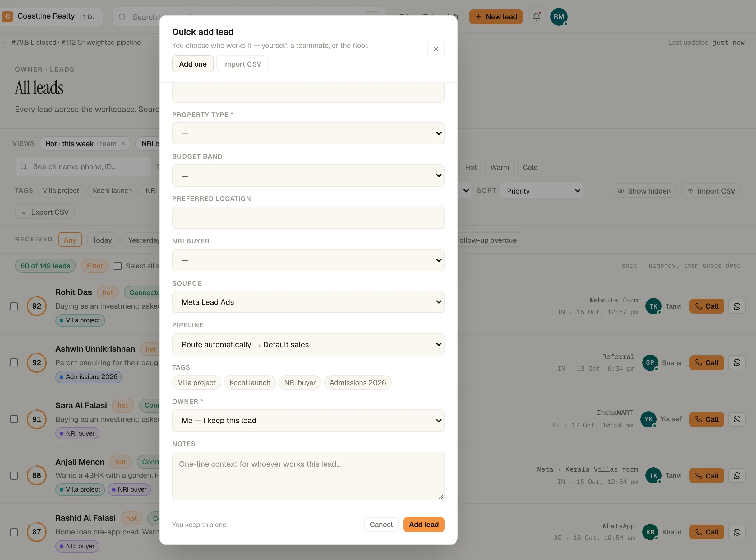The height and width of the screenshot is (560, 756).
Task: Select the Any received filter
Action: 70,240
